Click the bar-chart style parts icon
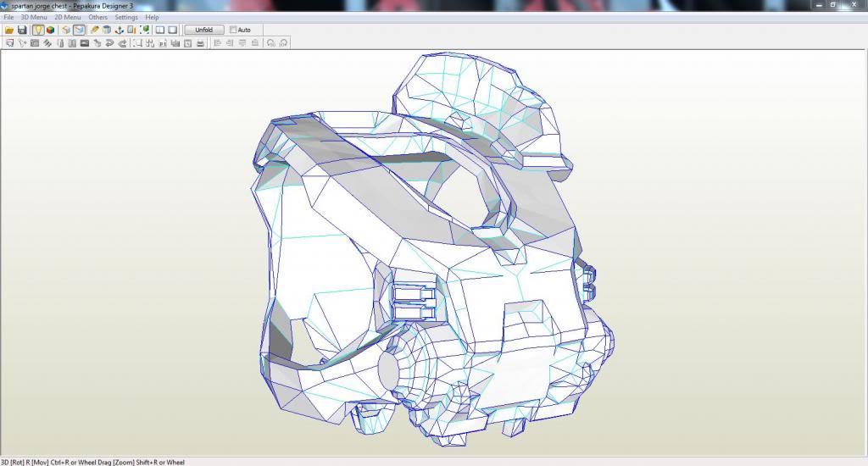The width and height of the screenshot is (868, 466). [175, 43]
